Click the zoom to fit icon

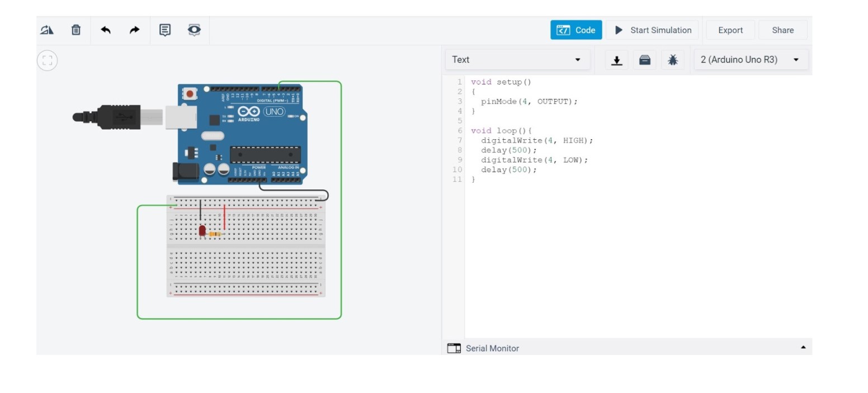pos(48,60)
